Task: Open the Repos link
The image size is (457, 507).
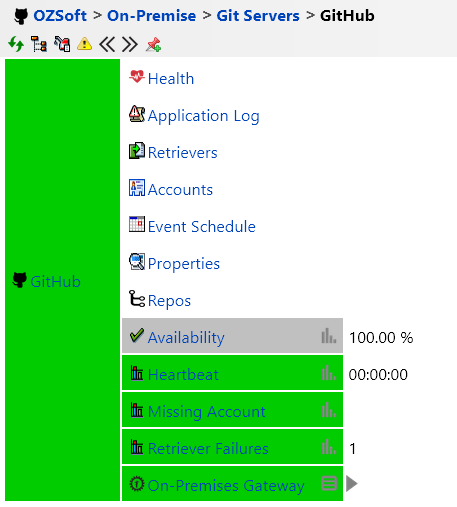Action: [169, 301]
